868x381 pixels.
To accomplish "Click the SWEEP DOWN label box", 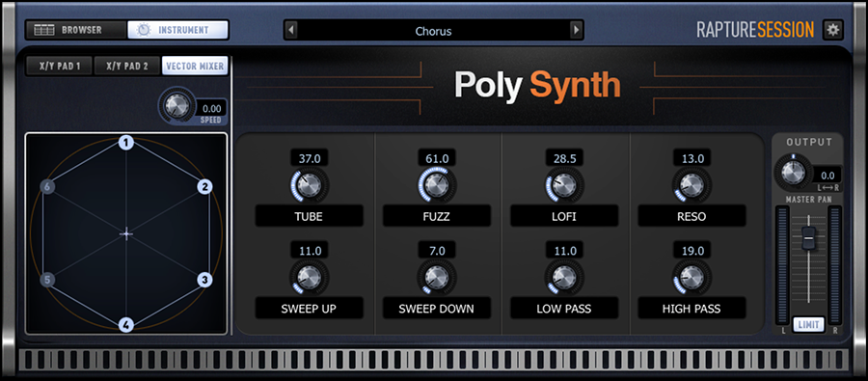I will pos(437,309).
